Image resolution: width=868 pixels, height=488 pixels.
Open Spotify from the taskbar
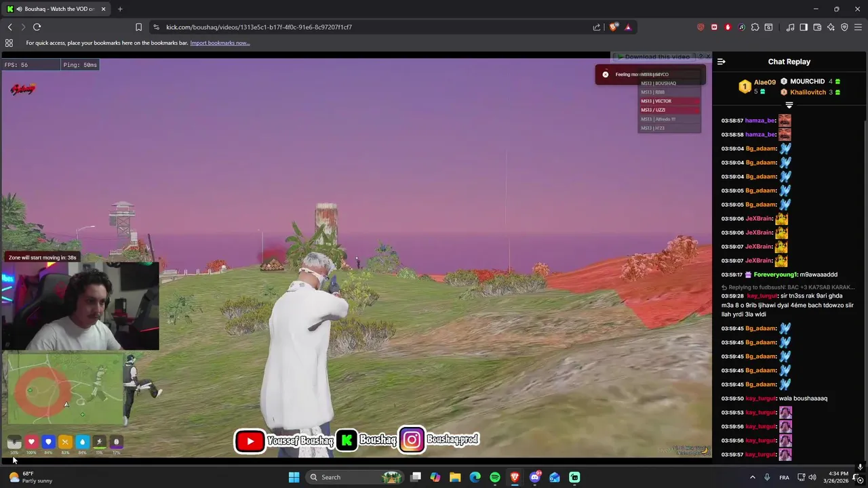click(x=495, y=477)
